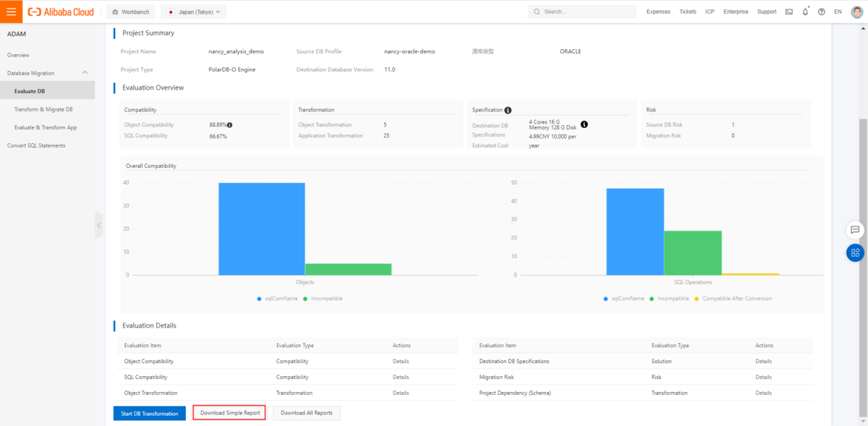Open Details for Destination DB Specifications

point(763,361)
